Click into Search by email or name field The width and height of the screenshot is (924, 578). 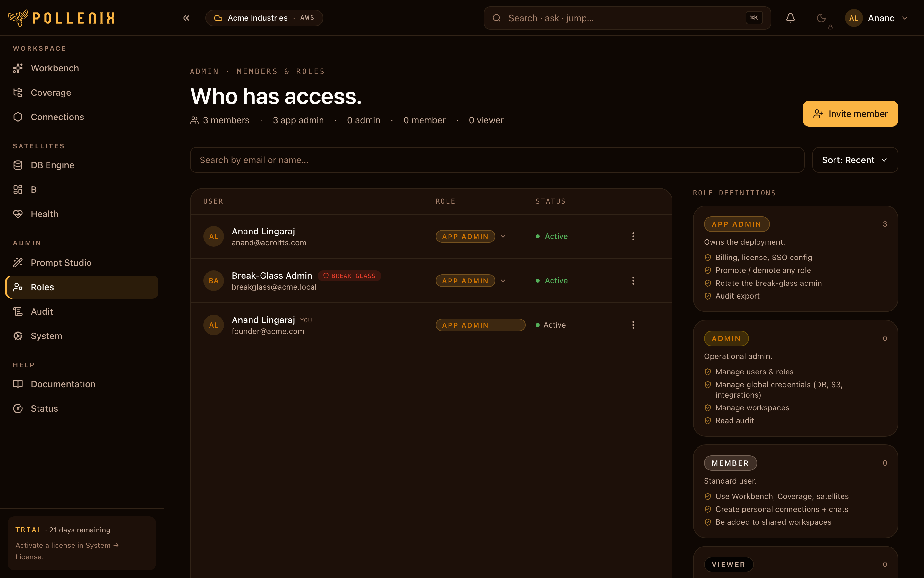click(x=497, y=160)
